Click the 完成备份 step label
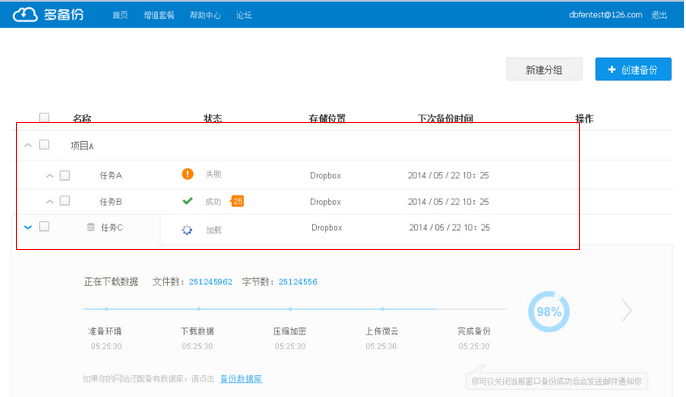 [474, 331]
